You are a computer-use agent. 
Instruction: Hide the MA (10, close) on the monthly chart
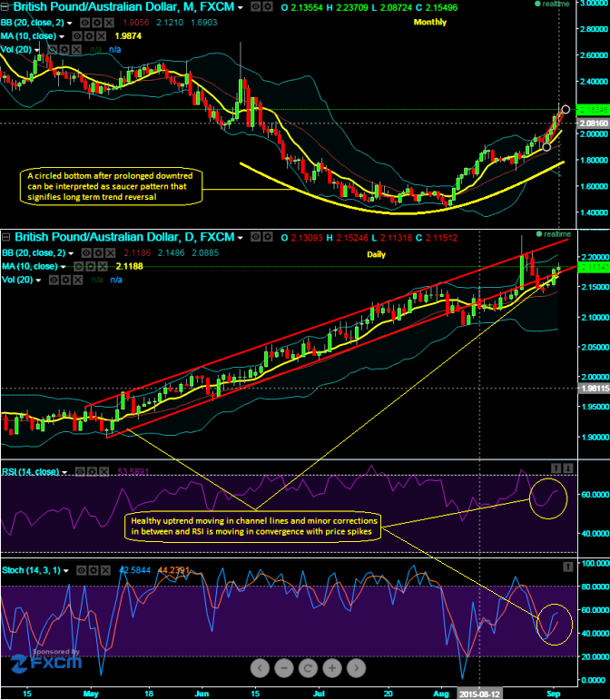[77, 36]
